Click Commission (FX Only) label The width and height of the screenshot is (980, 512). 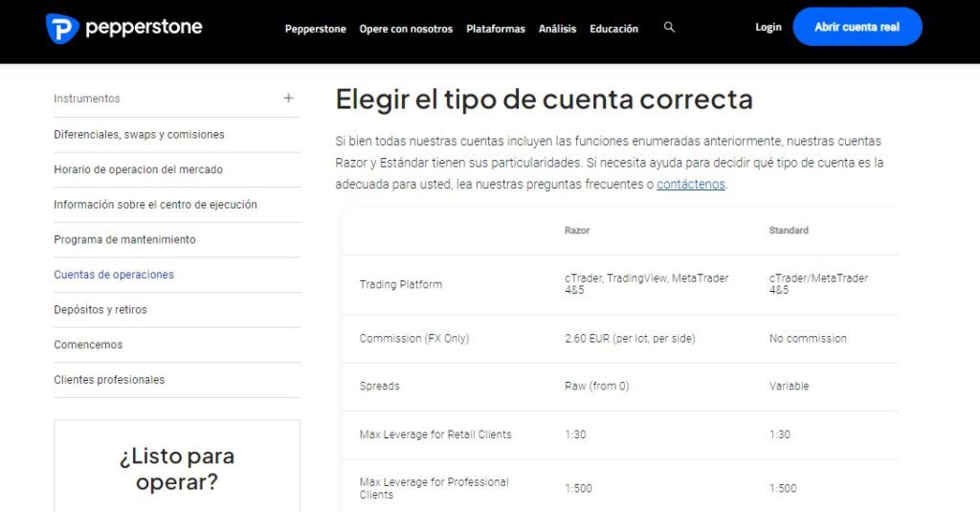[413, 338]
